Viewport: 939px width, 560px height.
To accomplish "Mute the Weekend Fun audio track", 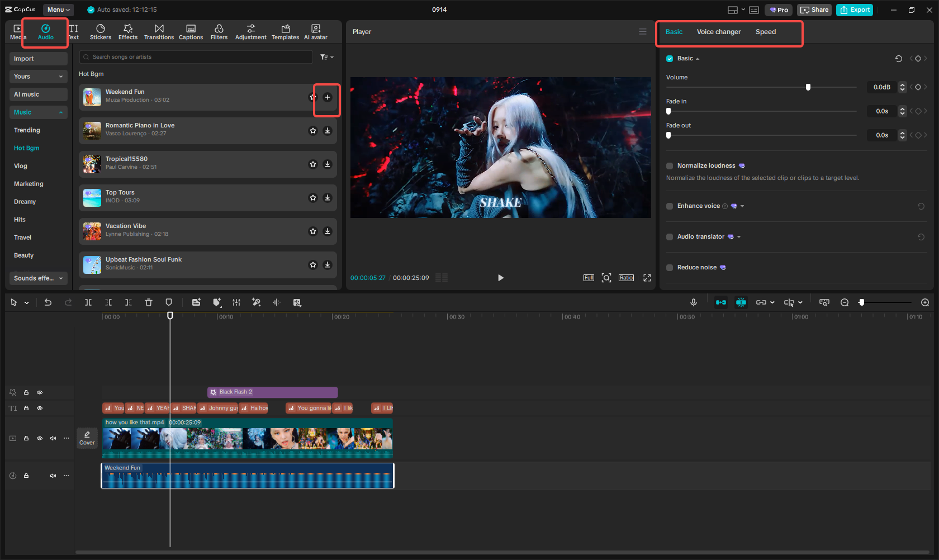I will pyautogui.click(x=53, y=476).
